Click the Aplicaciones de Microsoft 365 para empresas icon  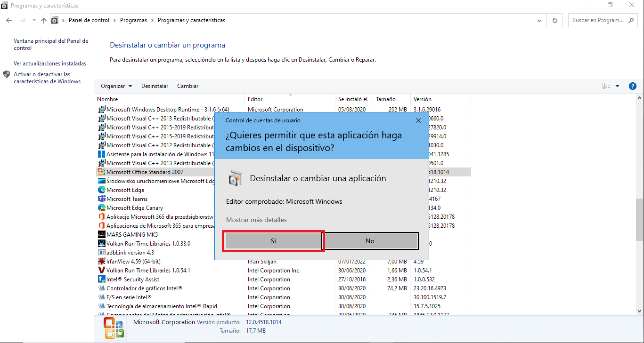[x=101, y=226]
